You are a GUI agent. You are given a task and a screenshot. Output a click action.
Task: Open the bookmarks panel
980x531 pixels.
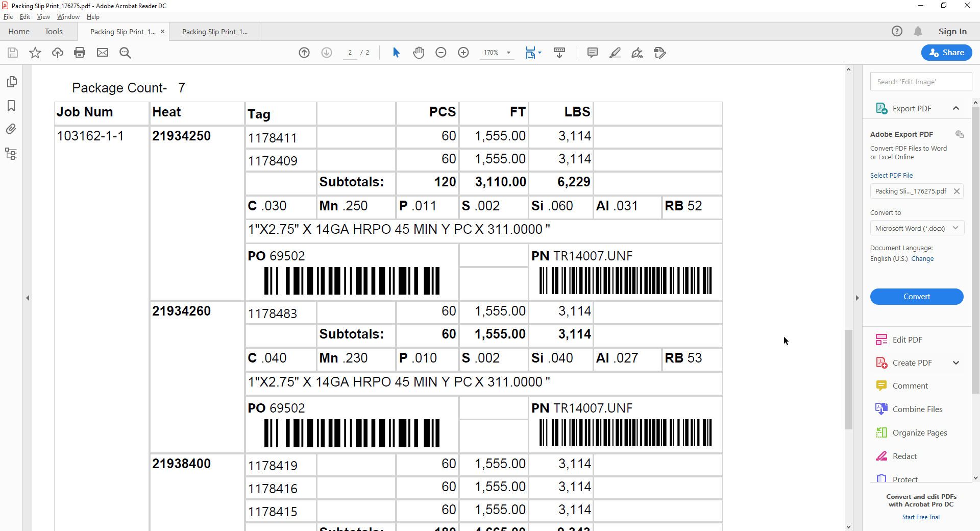coord(11,106)
